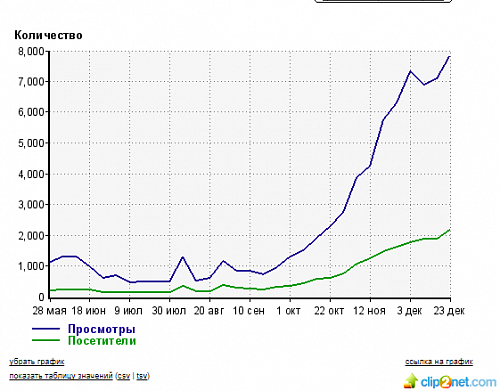Click the 8,000 y-axis label
The width and height of the screenshot is (500, 391).
(x=31, y=51)
